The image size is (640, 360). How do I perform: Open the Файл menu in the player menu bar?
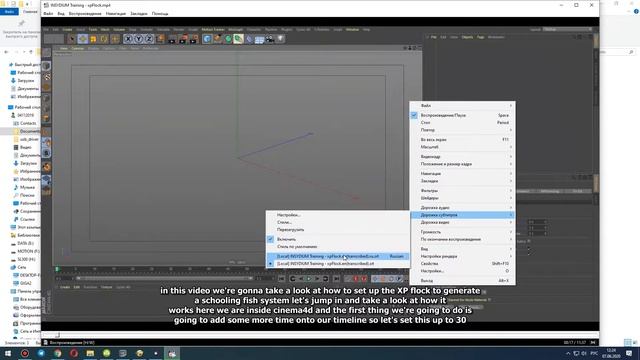(x=48, y=13)
